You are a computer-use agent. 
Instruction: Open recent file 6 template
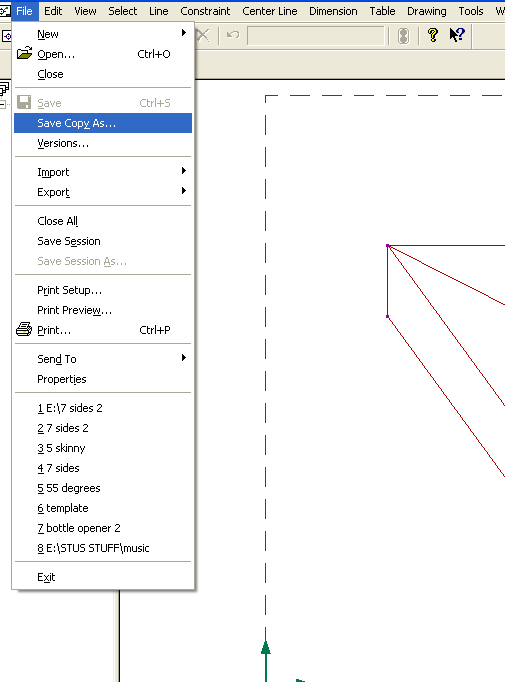103,508
